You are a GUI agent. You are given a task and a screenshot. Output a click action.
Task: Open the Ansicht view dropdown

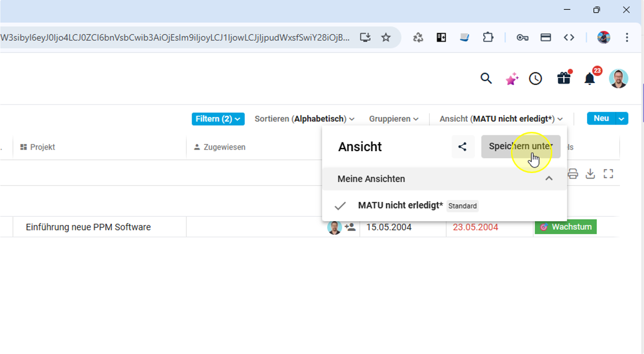coord(501,119)
